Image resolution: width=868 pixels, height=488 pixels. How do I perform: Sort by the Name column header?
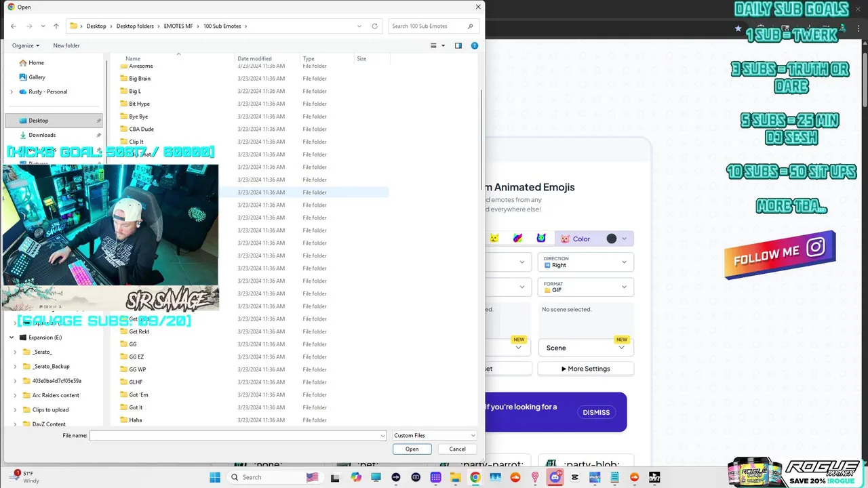(133, 58)
